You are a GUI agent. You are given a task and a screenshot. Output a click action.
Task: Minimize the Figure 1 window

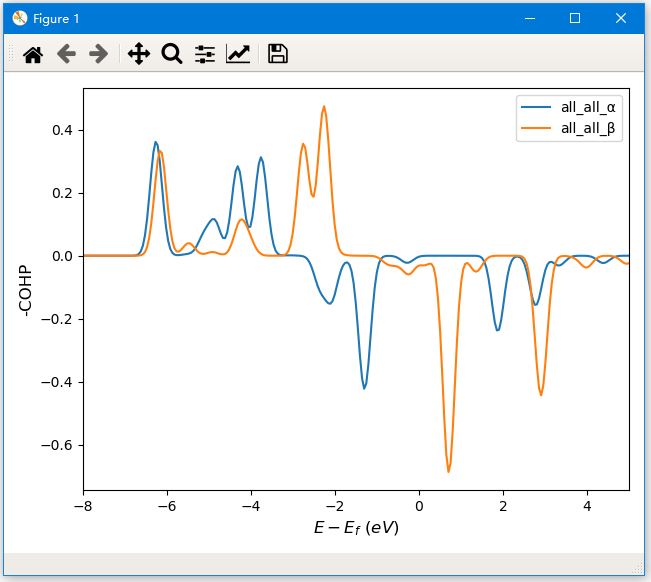click(528, 18)
